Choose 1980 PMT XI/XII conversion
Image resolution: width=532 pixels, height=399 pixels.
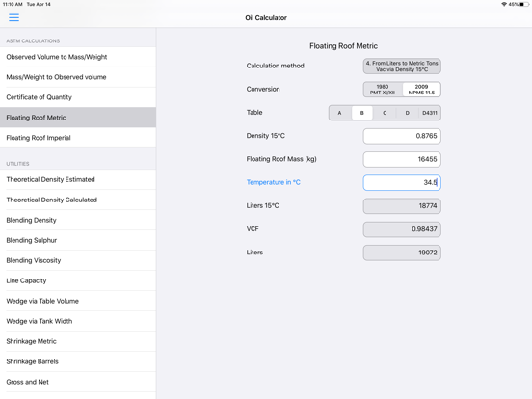click(383, 90)
